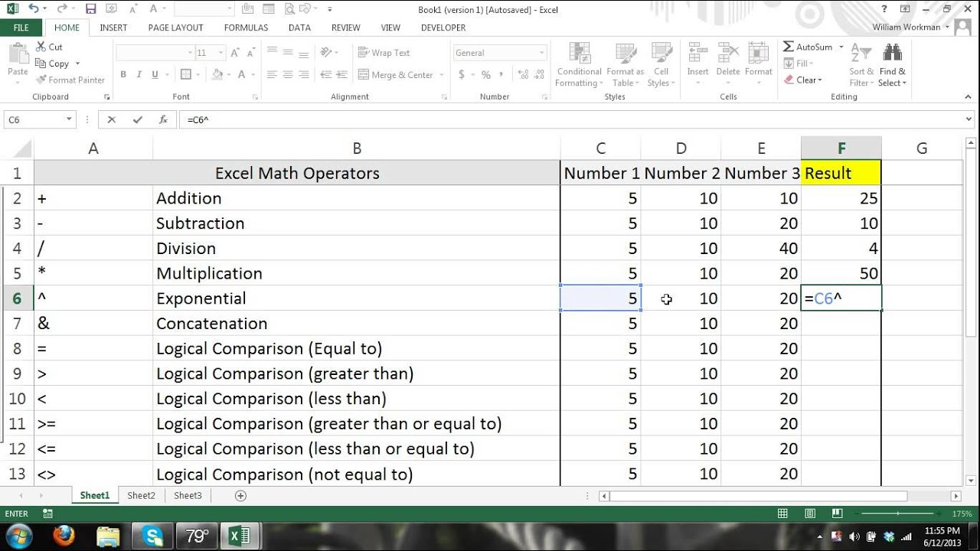Image resolution: width=980 pixels, height=551 pixels.
Task: Toggle Align Right
Action: [x=304, y=75]
